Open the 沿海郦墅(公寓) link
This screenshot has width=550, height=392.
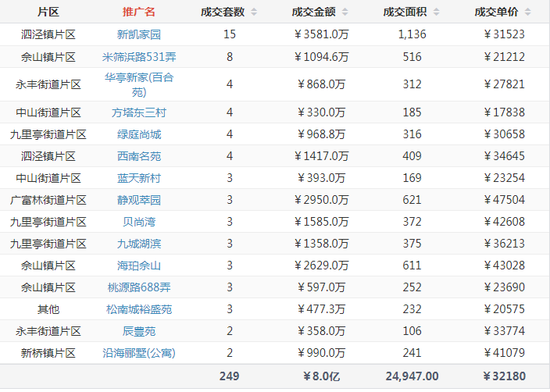point(139,353)
